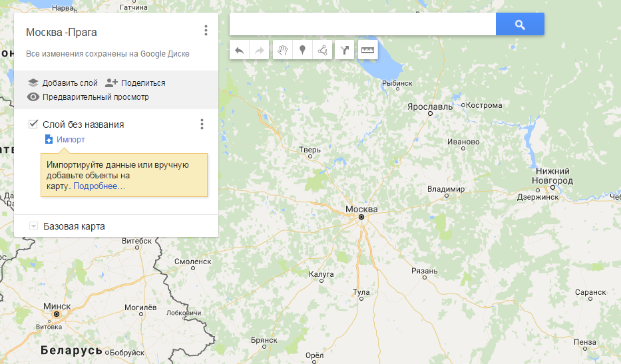This screenshot has width=621, height=364.
Task: Click 'Добавить слой' to add layer
Action: click(63, 83)
